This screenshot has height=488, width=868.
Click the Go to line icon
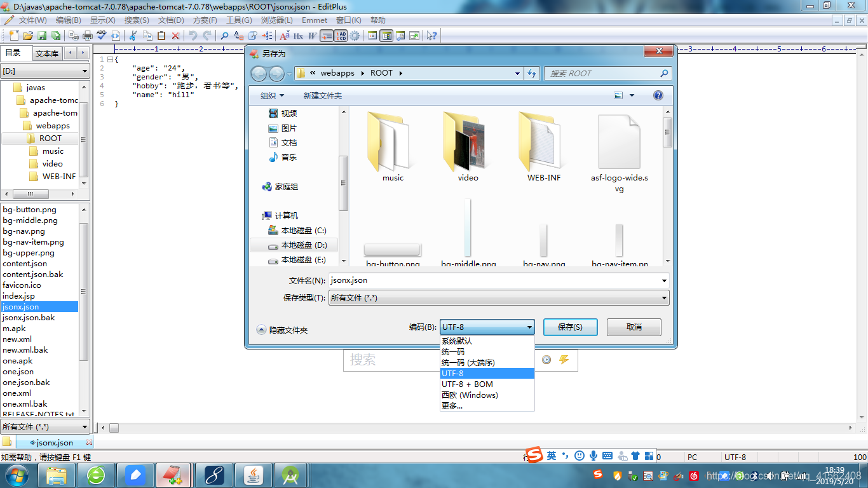click(267, 36)
